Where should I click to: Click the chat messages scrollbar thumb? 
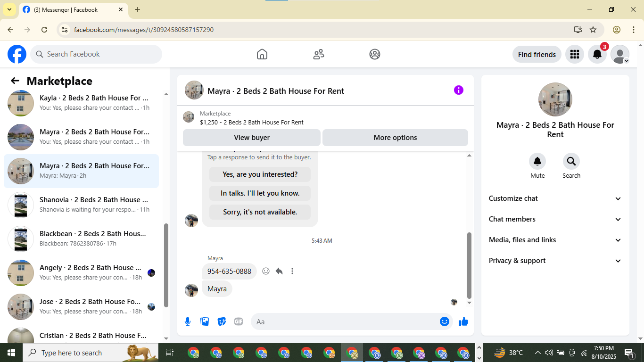point(469,265)
